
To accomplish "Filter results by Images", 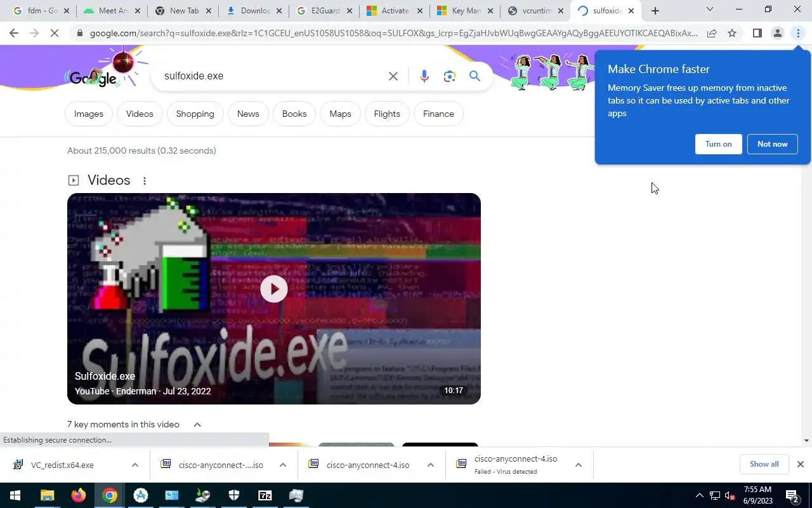I will coord(89,114).
